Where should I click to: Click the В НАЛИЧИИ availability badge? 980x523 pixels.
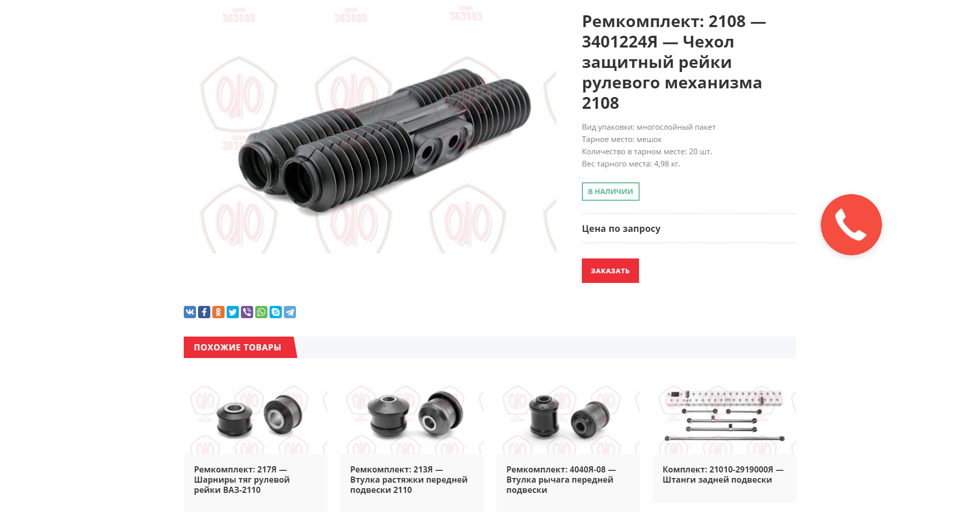610,192
